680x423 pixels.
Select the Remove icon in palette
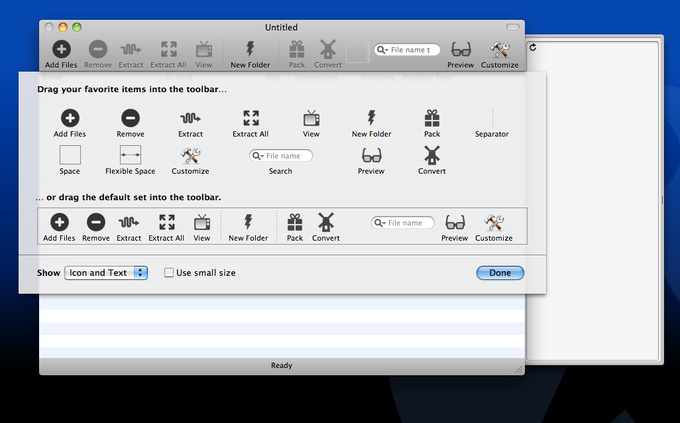130,118
